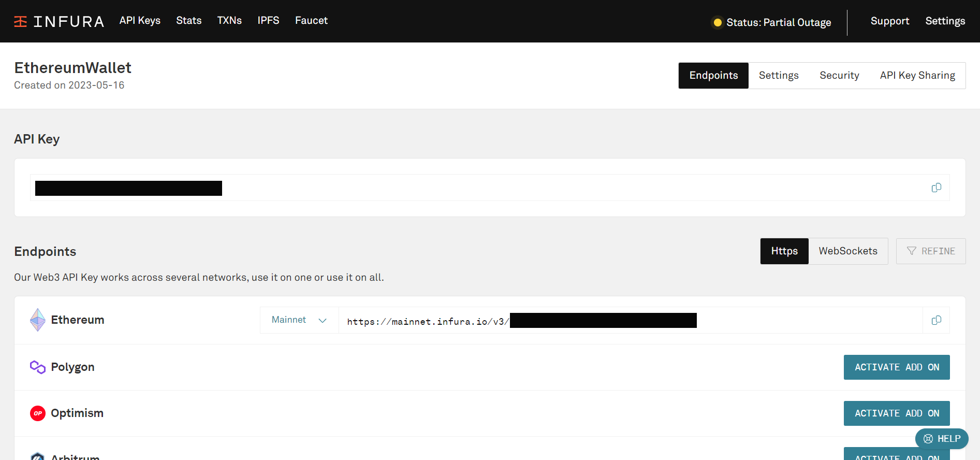Go to the Stats page
This screenshot has width=980, height=460.
pyautogui.click(x=188, y=20)
